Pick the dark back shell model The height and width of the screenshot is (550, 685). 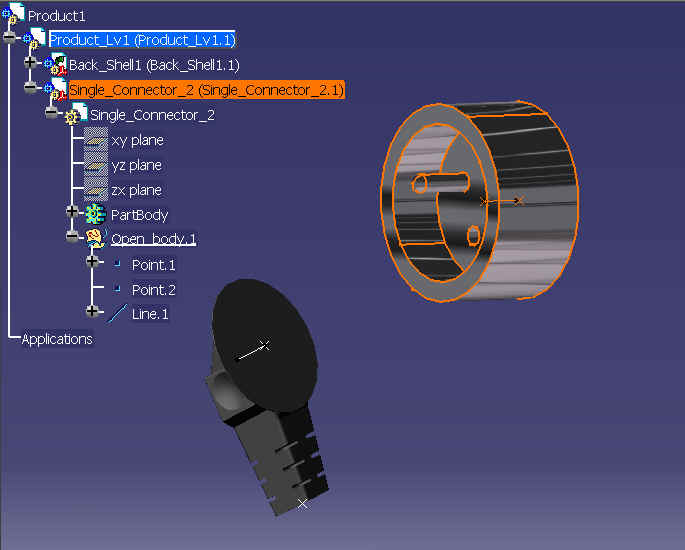coord(267,395)
